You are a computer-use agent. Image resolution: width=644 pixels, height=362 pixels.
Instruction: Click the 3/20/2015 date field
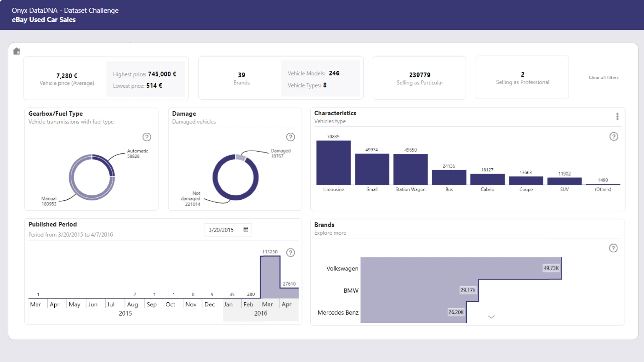pyautogui.click(x=228, y=230)
